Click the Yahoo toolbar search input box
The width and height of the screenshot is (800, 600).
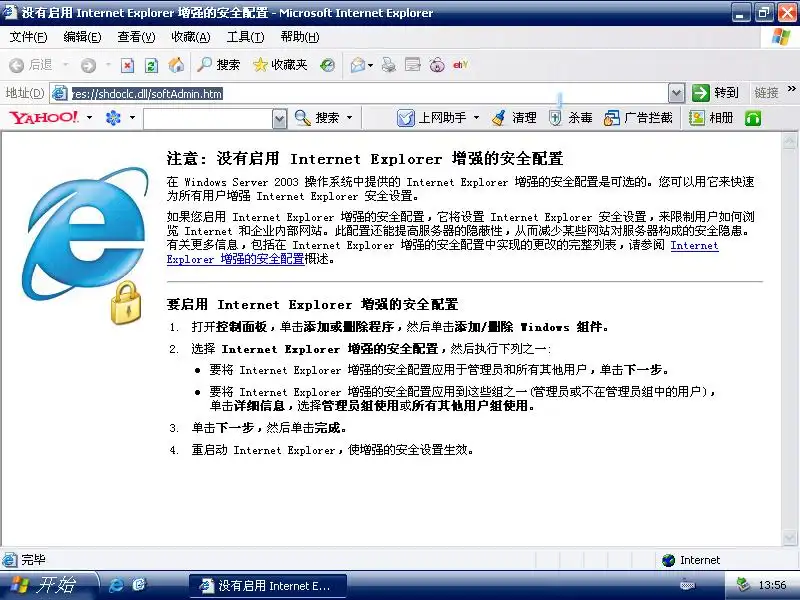pos(208,119)
